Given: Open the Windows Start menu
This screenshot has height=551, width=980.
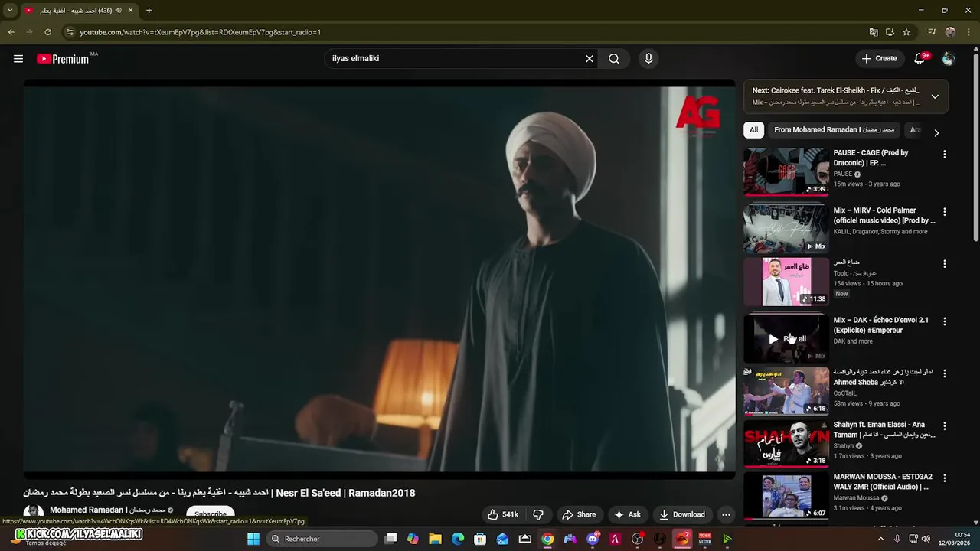Looking at the screenshot, I should [253, 539].
